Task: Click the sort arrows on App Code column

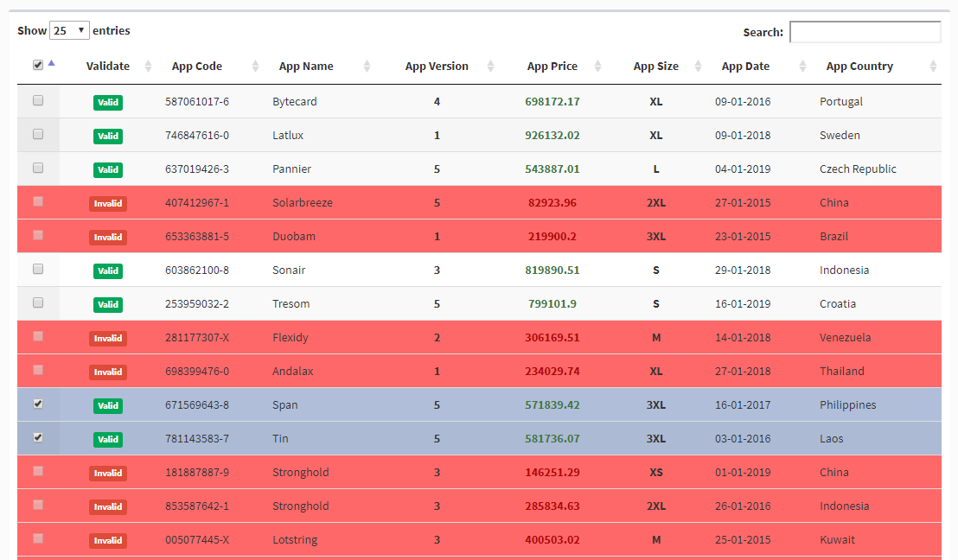Action: pos(253,66)
